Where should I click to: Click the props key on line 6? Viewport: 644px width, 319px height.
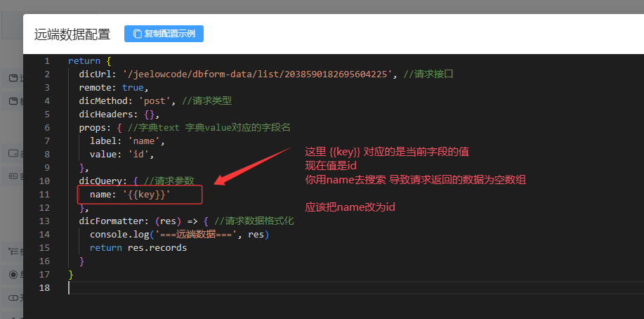[93, 127]
